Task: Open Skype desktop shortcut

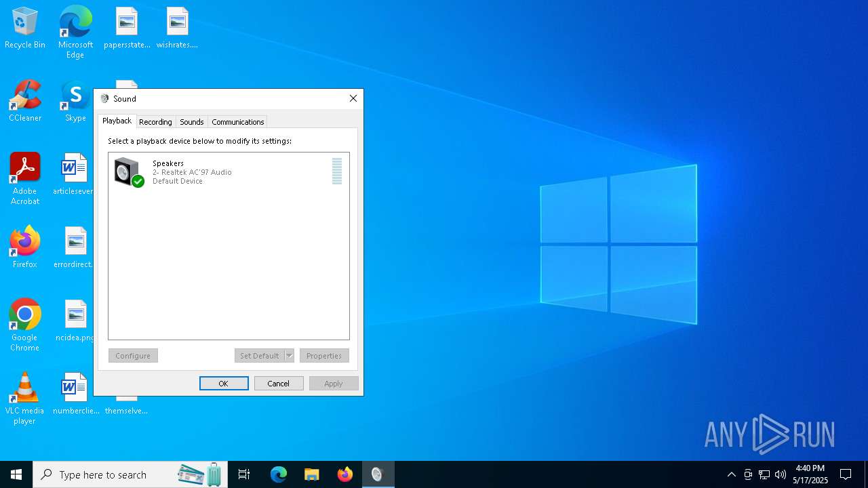Action: pyautogui.click(x=75, y=101)
